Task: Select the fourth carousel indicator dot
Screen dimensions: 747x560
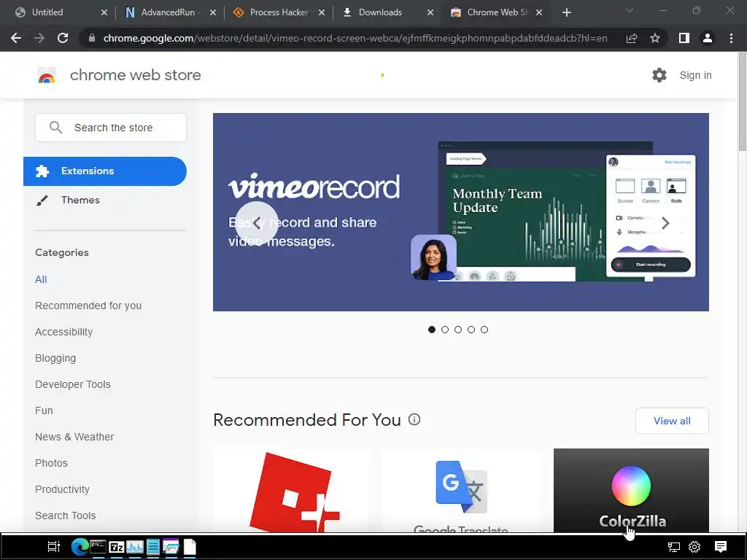Action: (471, 330)
